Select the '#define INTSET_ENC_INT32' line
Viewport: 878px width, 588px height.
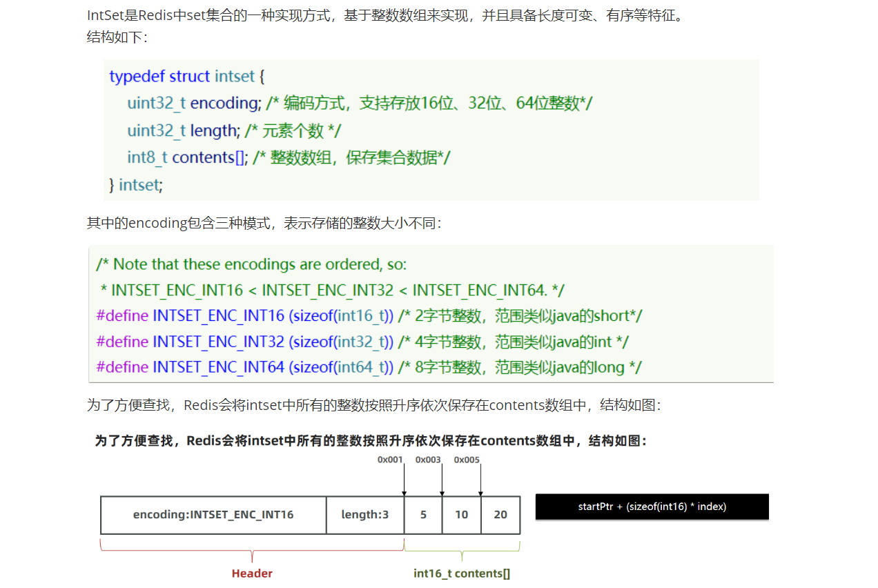point(362,342)
